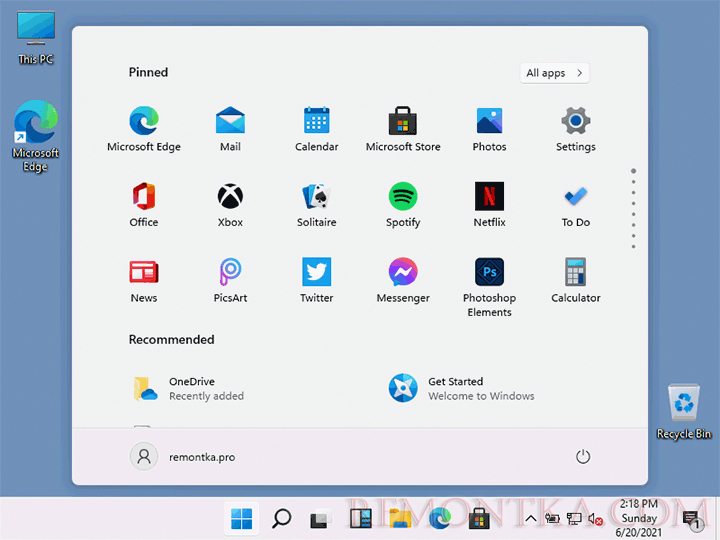720x540 pixels.
Task: Open Settings from pinned apps
Action: click(x=575, y=129)
